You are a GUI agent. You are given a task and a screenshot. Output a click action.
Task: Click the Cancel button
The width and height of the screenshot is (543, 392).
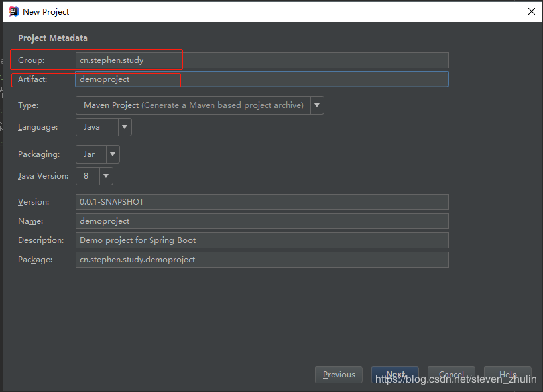point(451,374)
